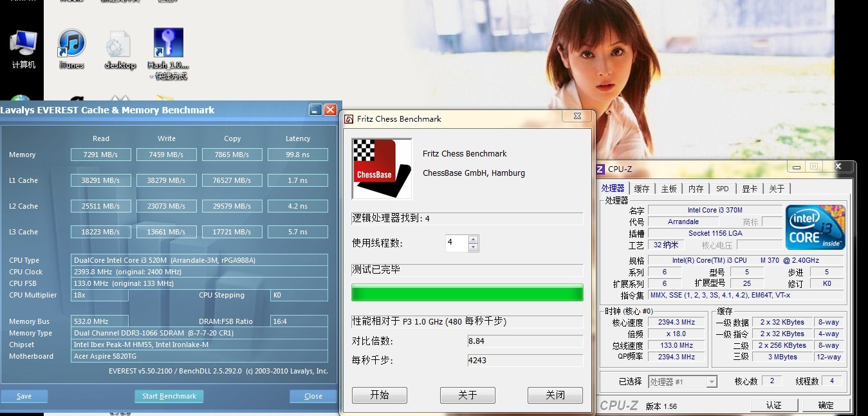Click Memory Latency value 99.8 ns
Image resolution: width=868 pixels, height=416 pixels.
coord(298,155)
